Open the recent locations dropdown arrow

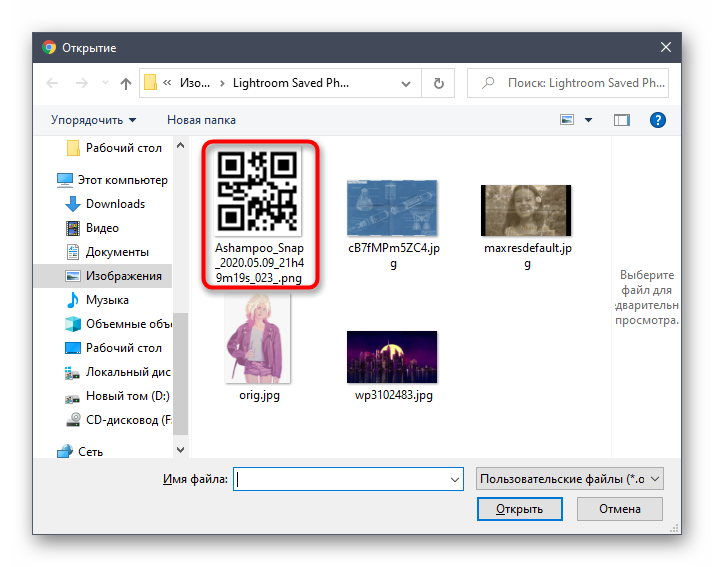[x=106, y=83]
